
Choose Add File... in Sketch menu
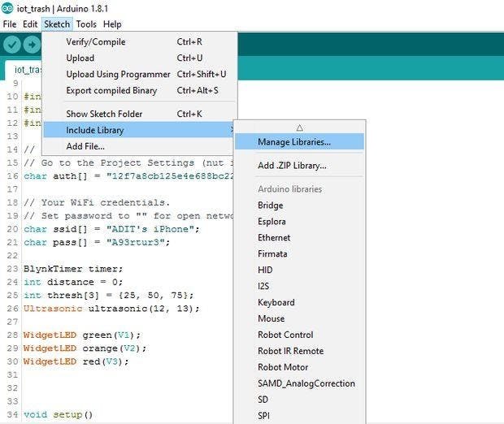point(140,146)
